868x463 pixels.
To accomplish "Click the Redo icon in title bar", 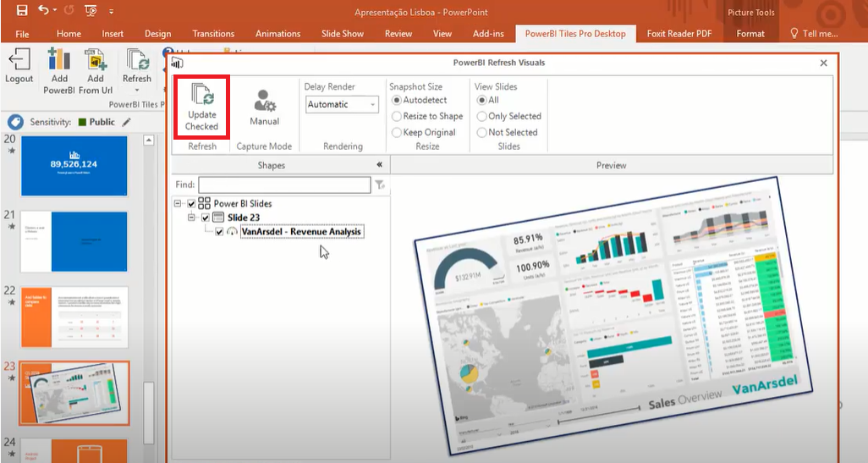I will pyautogui.click(x=69, y=10).
